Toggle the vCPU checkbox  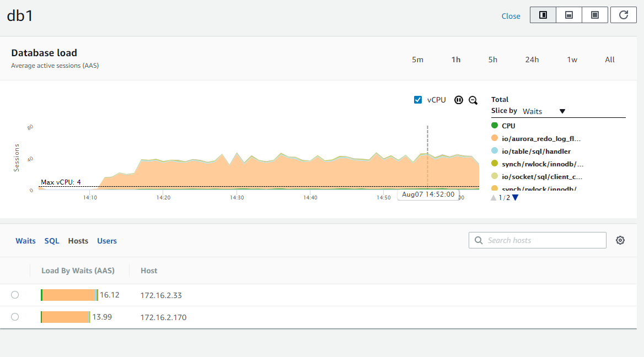pos(418,100)
